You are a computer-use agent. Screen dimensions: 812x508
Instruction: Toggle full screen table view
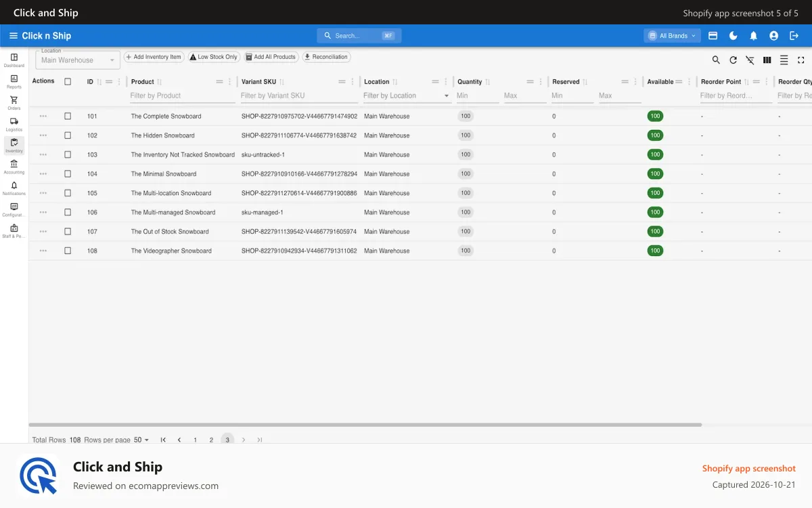801,60
